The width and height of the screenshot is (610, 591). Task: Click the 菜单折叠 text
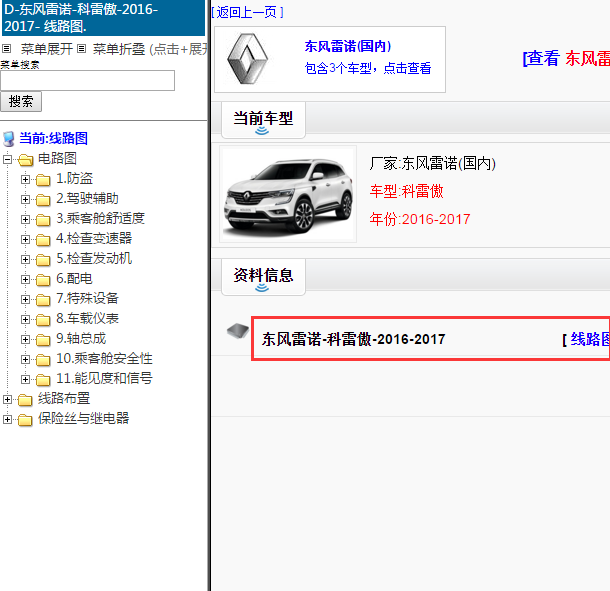[x=119, y=49]
